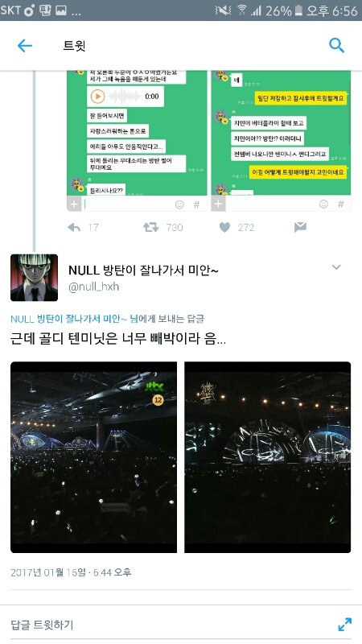Viewport: 362px width, 644px height.
Task: Open NULL profile avatar picture
Action: (x=34, y=278)
